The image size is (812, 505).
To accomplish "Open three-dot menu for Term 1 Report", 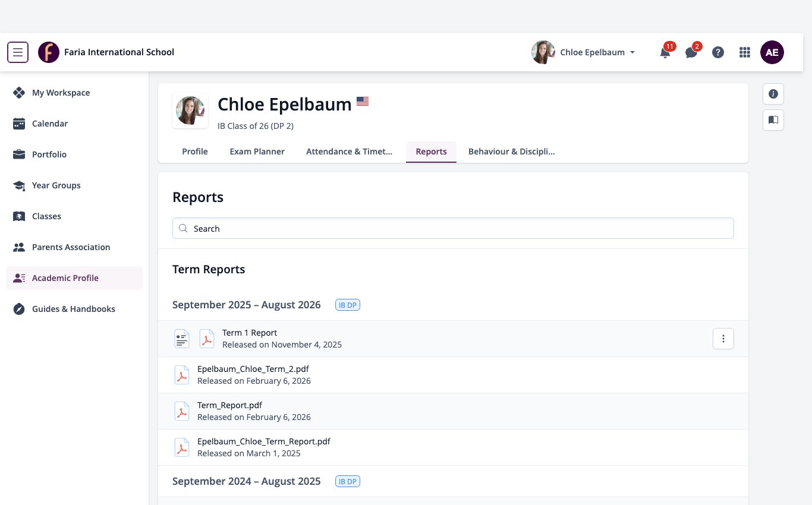I will pos(723,339).
